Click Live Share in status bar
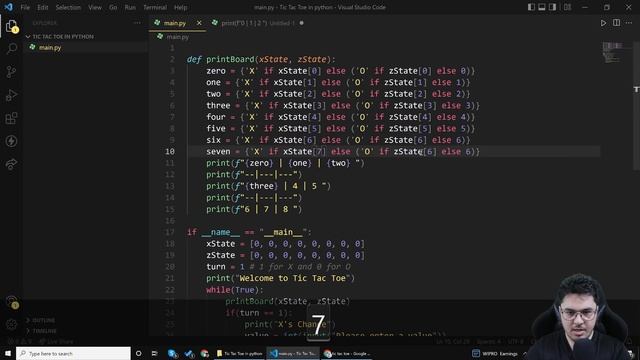Image resolution: width=640 pixels, height=360 pixels. click(x=57, y=341)
